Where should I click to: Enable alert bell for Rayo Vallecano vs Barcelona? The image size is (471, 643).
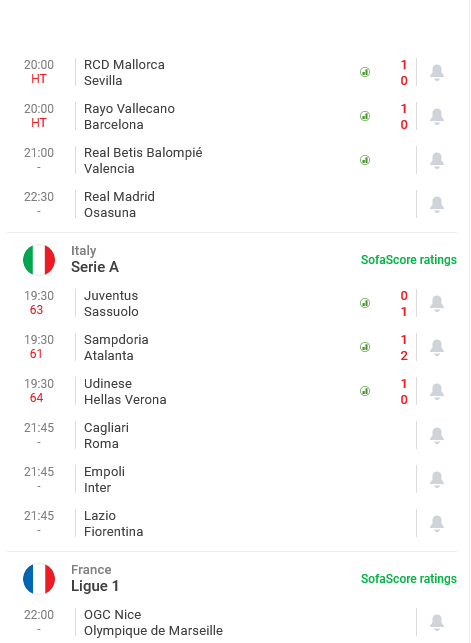coord(437,116)
